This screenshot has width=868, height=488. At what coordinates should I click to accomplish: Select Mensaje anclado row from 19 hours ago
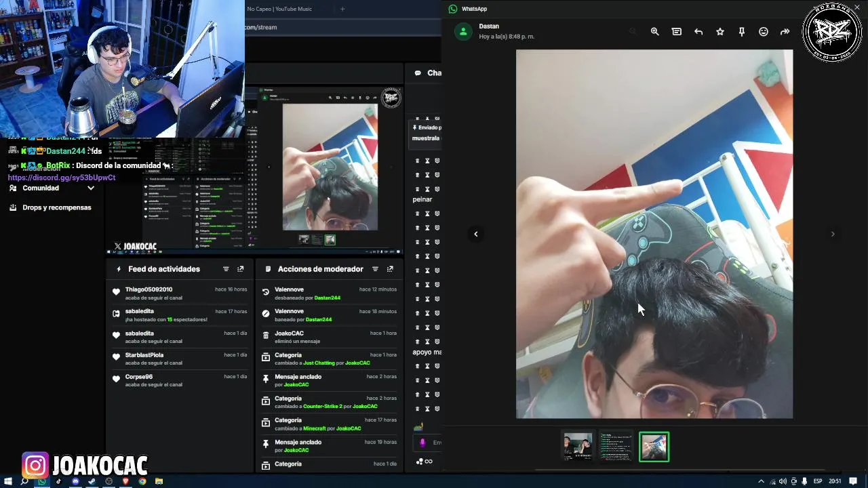click(330, 446)
